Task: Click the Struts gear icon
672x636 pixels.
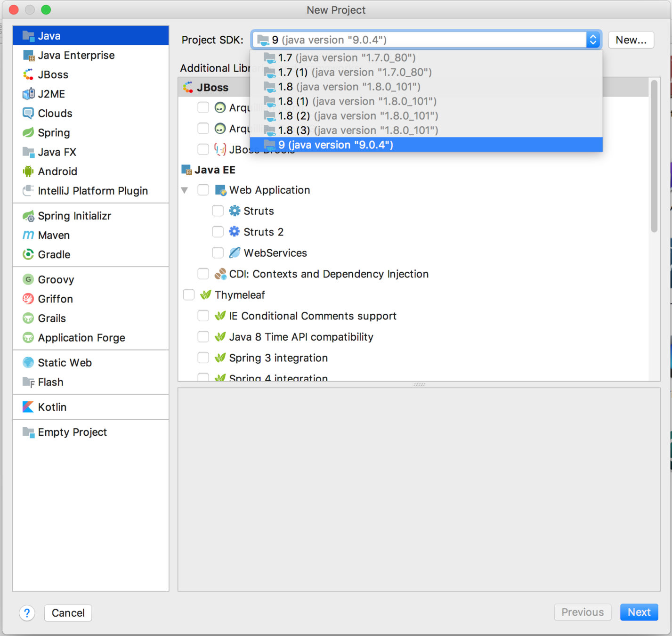Action: [235, 211]
